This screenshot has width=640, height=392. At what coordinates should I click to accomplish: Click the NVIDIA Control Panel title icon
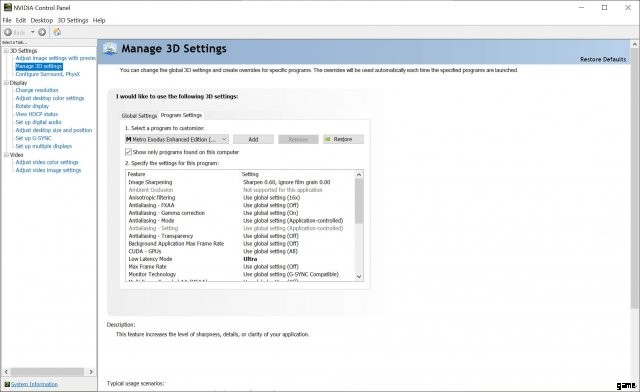click(7, 7)
